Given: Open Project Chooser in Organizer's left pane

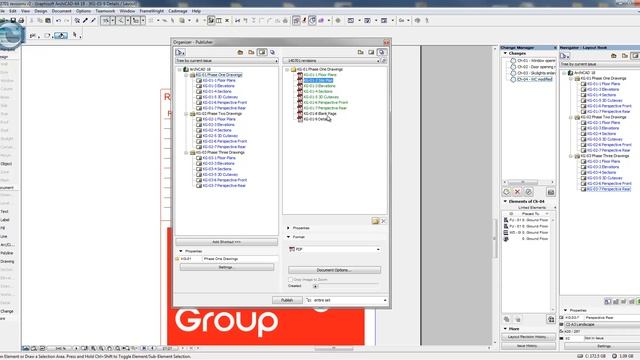Looking at the screenshot, I should [180, 52].
